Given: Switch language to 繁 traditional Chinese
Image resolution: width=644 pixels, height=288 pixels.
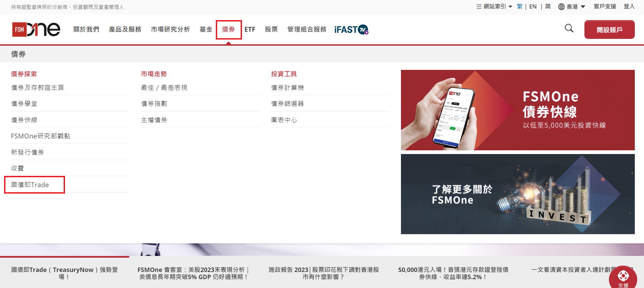Looking at the screenshot, I should coord(519,6).
